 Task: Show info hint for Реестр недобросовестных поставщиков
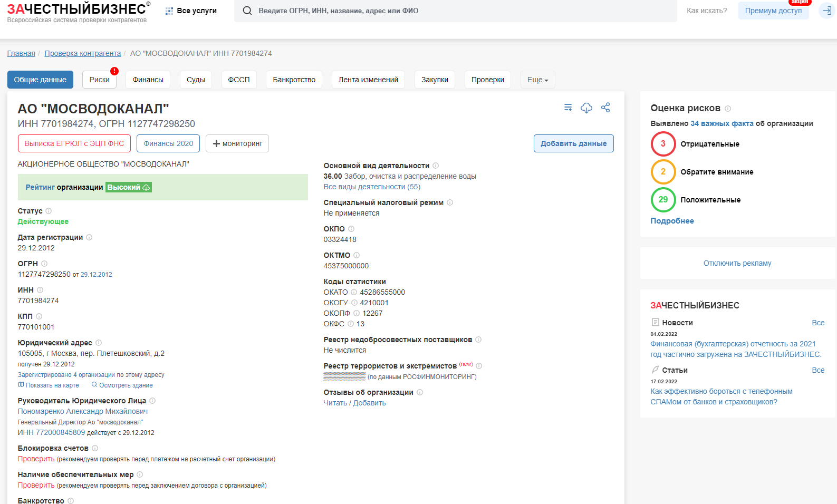(478, 340)
